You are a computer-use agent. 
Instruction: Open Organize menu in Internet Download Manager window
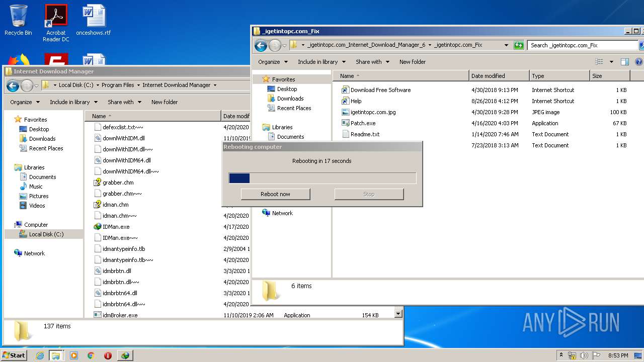tap(25, 102)
